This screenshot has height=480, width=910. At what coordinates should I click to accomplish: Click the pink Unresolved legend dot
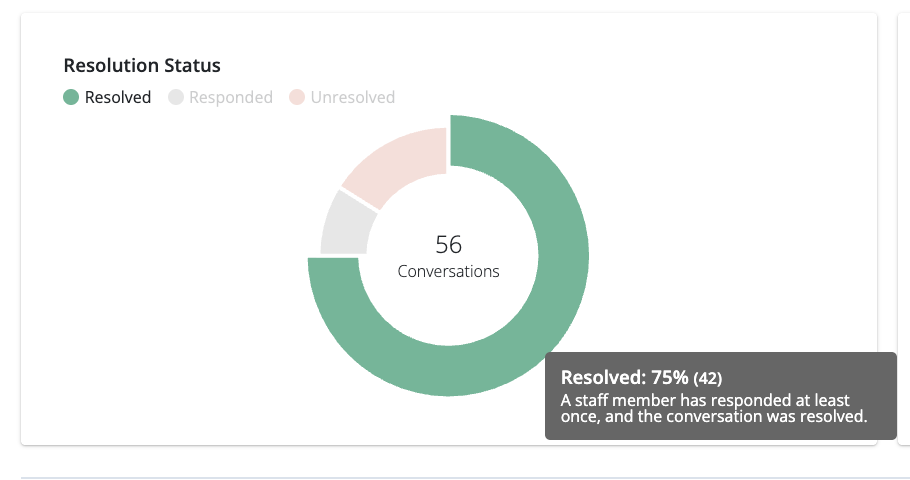click(x=297, y=98)
